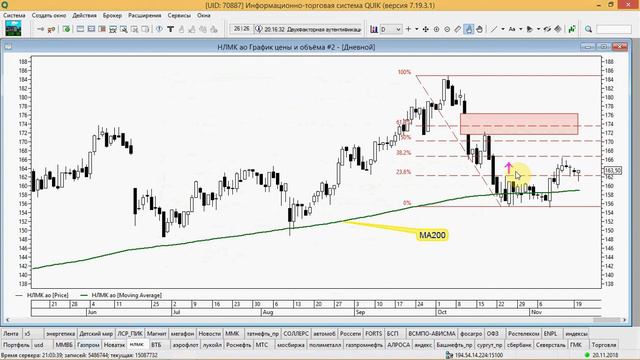
Task: Click the bold T text toolbar icon
Action: tap(170, 29)
